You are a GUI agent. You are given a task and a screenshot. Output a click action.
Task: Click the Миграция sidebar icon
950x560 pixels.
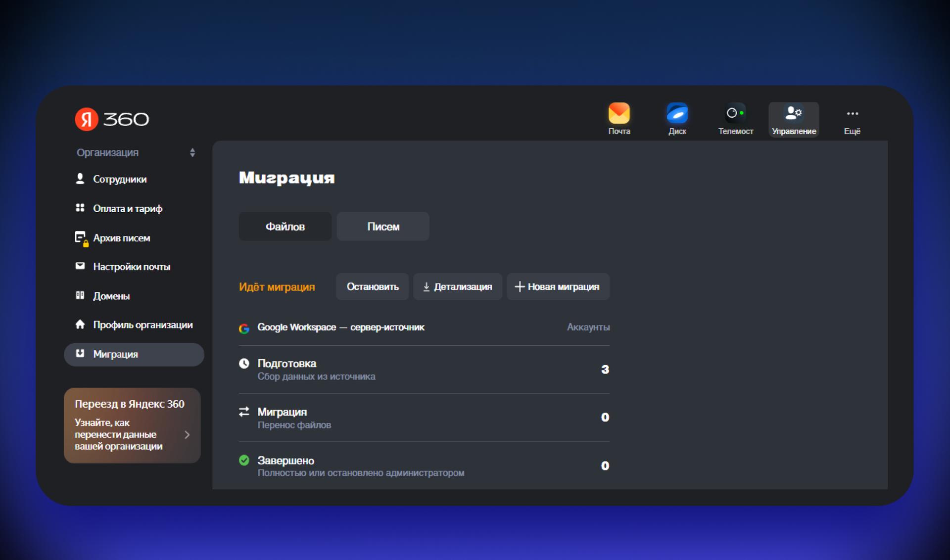(80, 353)
